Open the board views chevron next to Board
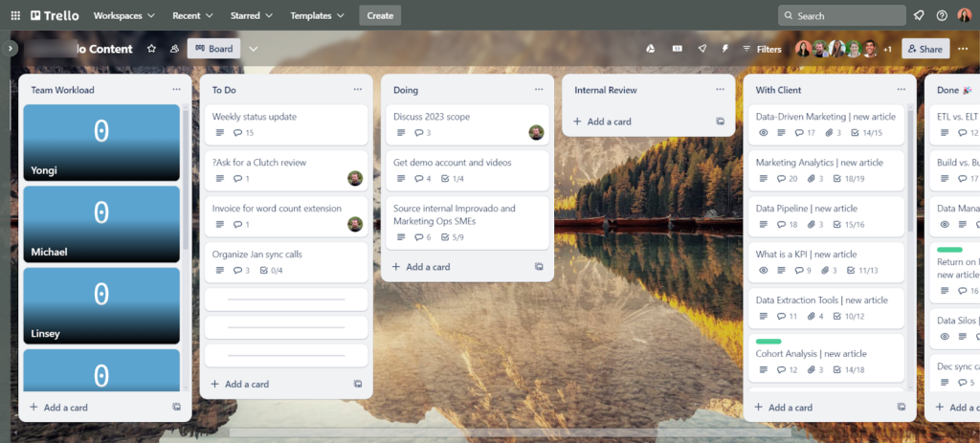The width and height of the screenshot is (980, 443). (x=253, y=49)
